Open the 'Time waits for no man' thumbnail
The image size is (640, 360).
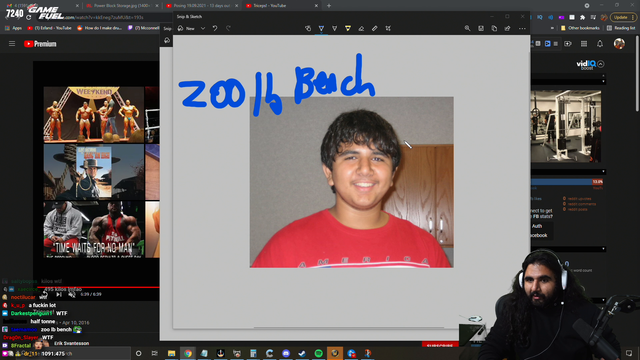pos(93,229)
